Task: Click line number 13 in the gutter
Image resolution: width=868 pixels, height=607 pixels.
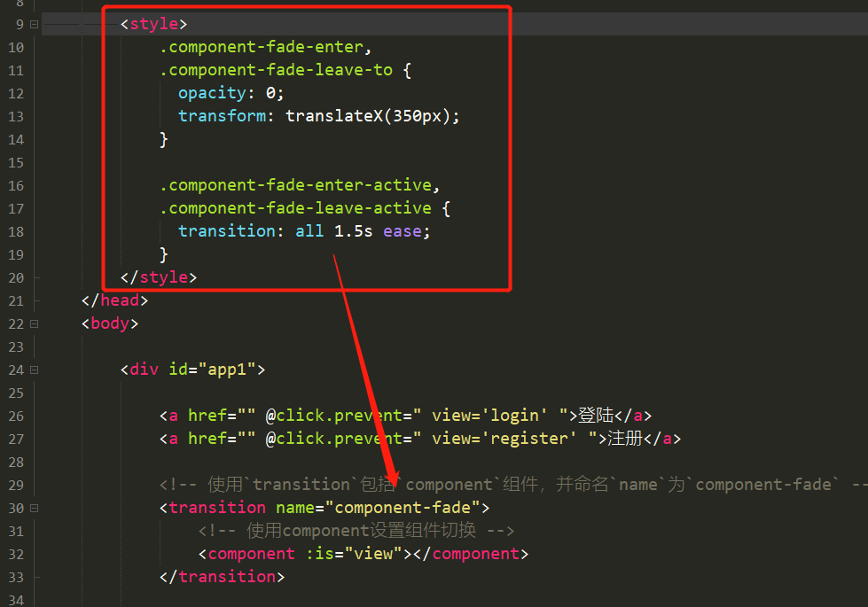Action: click(x=16, y=117)
